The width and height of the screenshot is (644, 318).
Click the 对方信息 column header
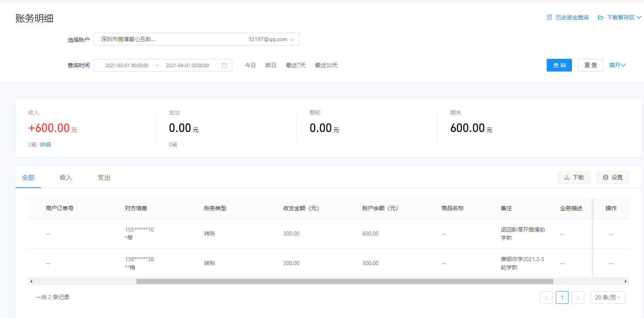coord(136,208)
